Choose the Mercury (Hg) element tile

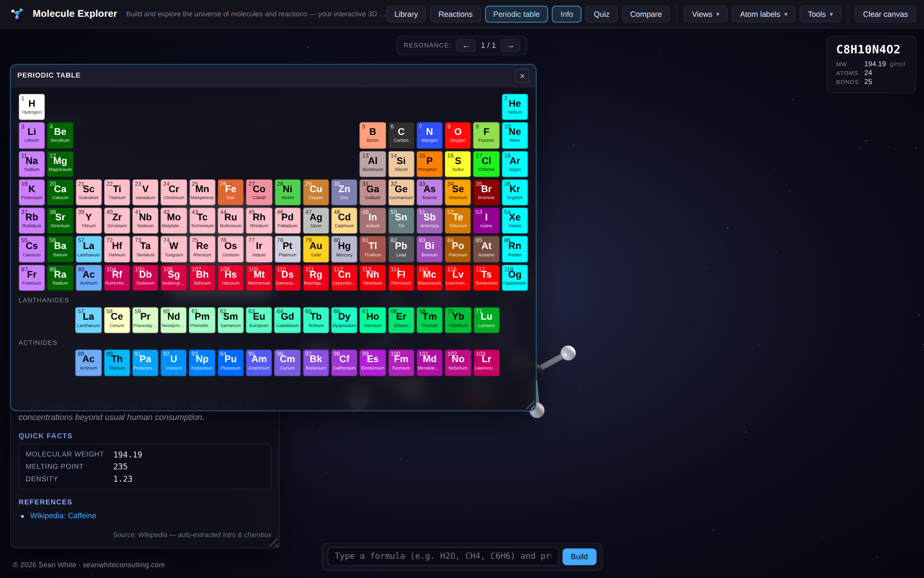[345, 249]
